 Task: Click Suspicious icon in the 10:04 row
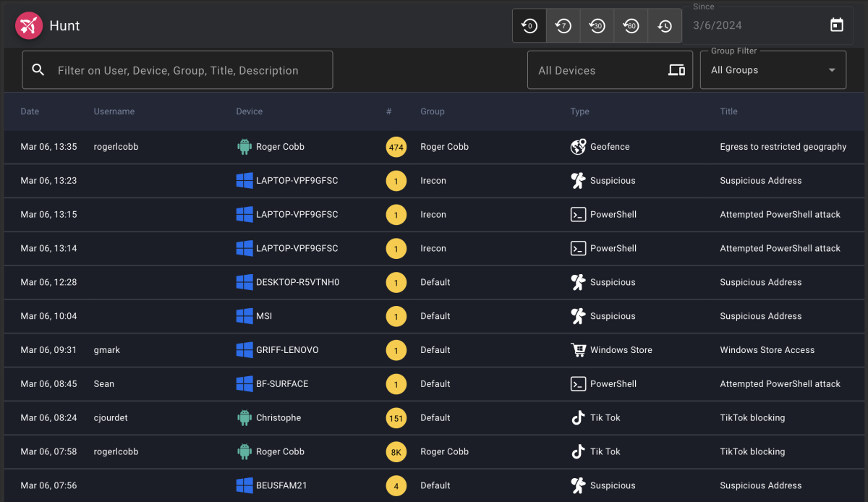tap(578, 316)
